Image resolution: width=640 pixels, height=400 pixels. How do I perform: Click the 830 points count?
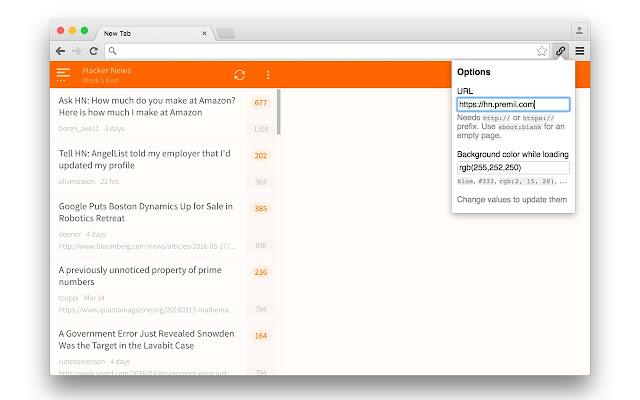coord(261,246)
